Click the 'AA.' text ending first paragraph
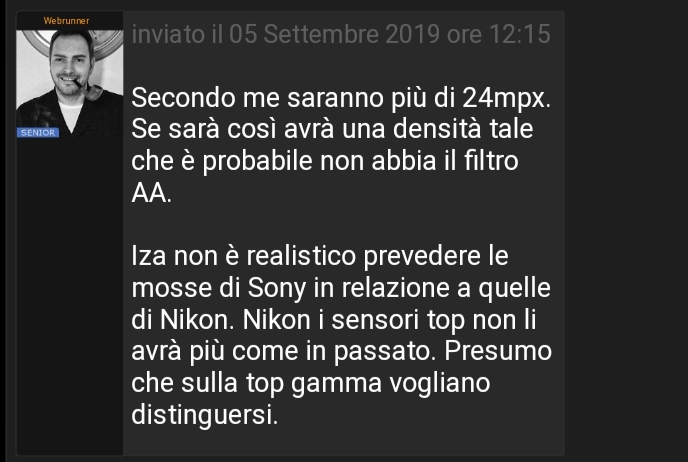 pyautogui.click(x=151, y=193)
